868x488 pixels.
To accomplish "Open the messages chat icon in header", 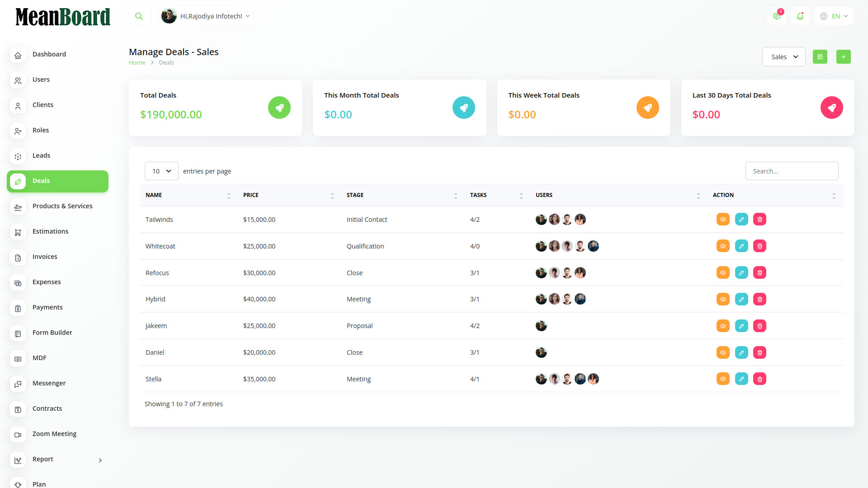I will (x=777, y=16).
